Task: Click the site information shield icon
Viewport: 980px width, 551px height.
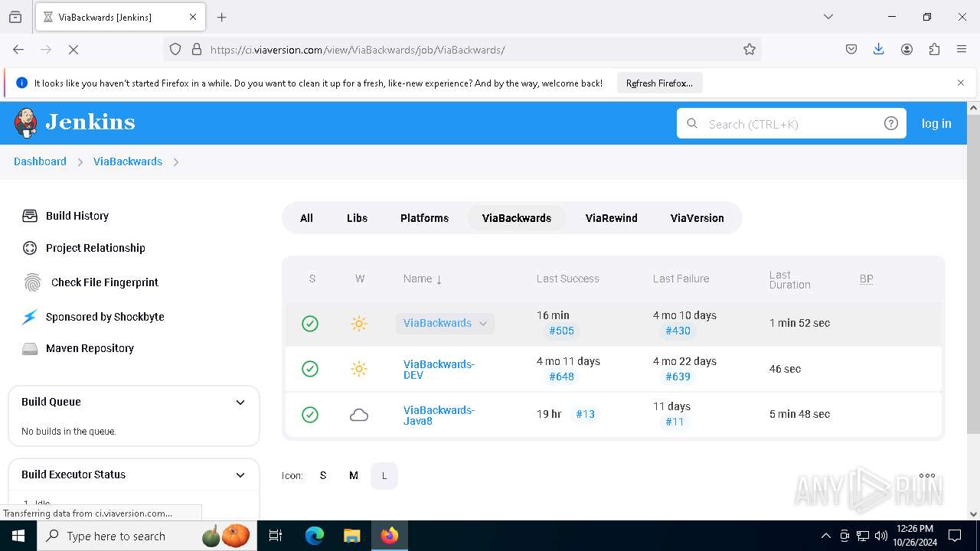Action: (175, 49)
